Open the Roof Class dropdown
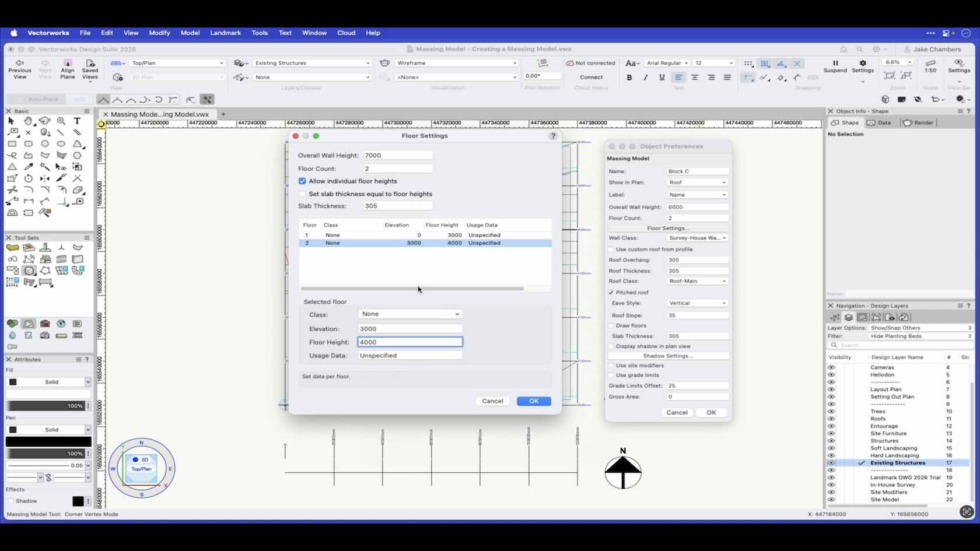The height and width of the screenshot is (551, 980). pyautogui.click(x=697, y=281)
